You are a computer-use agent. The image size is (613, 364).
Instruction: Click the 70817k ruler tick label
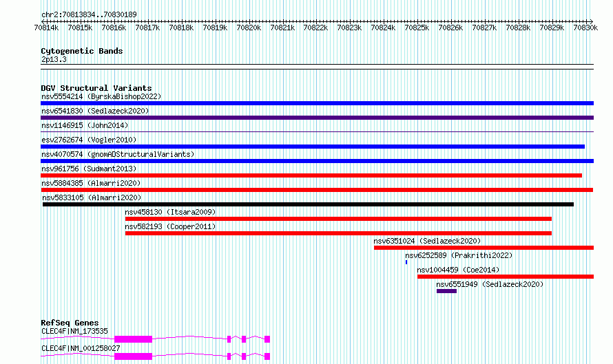[x=148, y=28]
